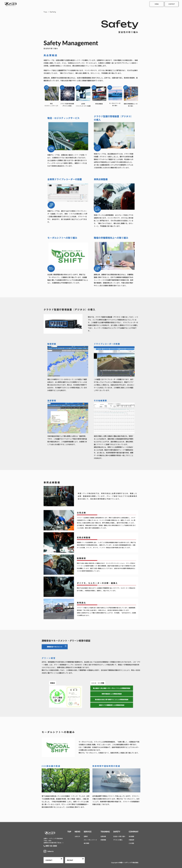
Task: Click the ドライブレコーダーの映像 screenshot
Action: pyautogui.click(x=114, y=361)
